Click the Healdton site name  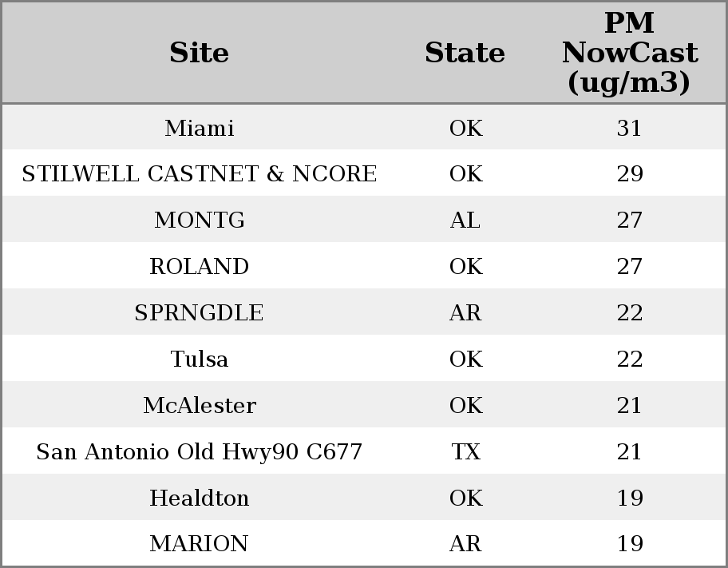[199, 498]
